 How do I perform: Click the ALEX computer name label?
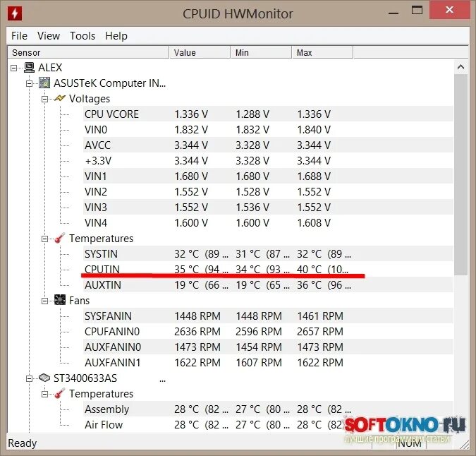(50, 68)
